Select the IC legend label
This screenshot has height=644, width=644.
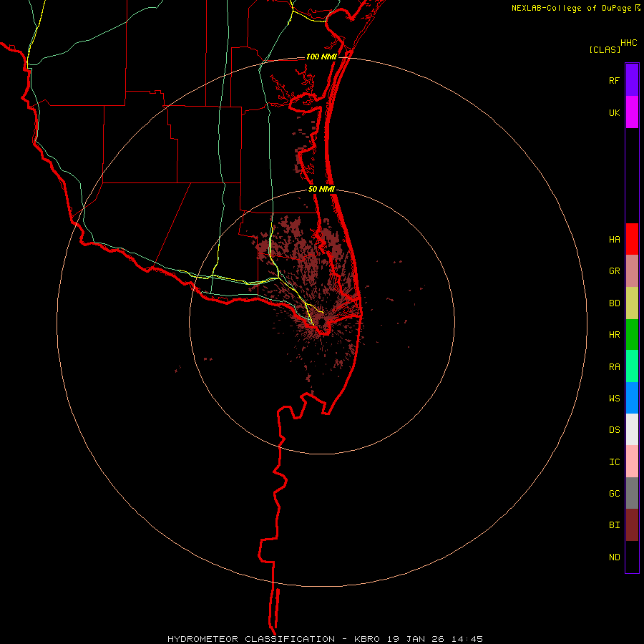click(x=614, y=462)
